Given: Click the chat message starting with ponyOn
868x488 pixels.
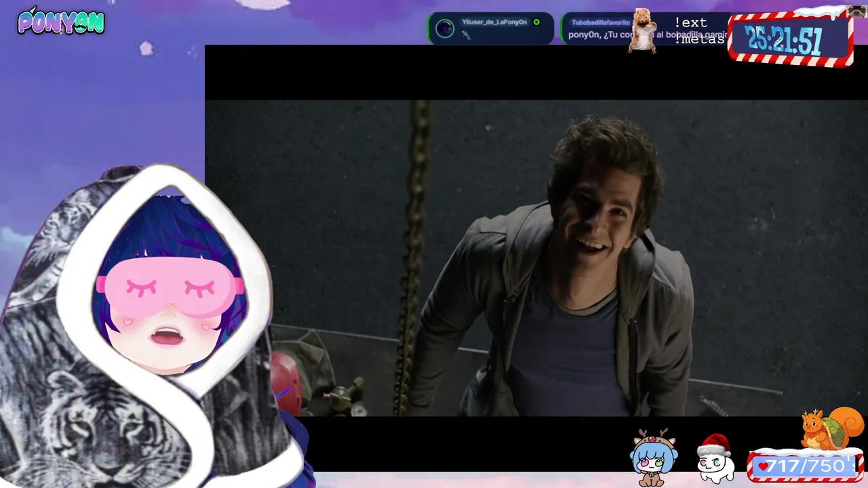Looking at the screenshot, I should pos(648,35).
